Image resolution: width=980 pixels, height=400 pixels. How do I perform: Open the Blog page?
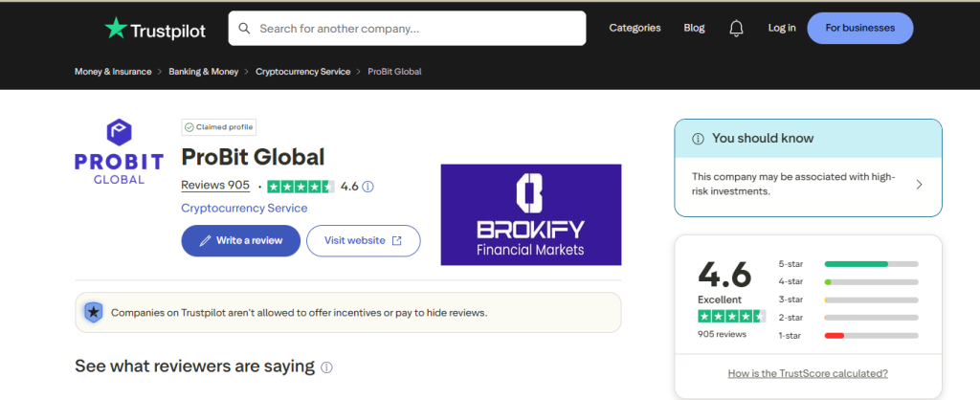(x=694, y=28)
